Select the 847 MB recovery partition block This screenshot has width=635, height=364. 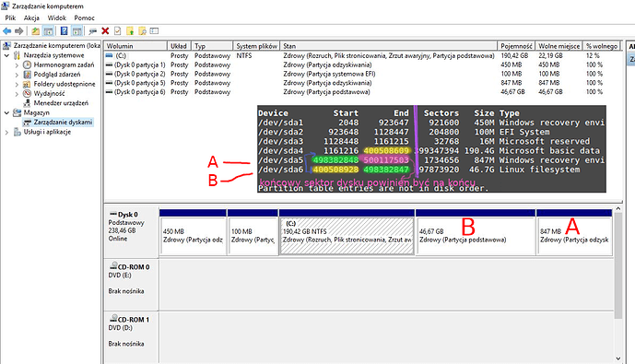574,232
